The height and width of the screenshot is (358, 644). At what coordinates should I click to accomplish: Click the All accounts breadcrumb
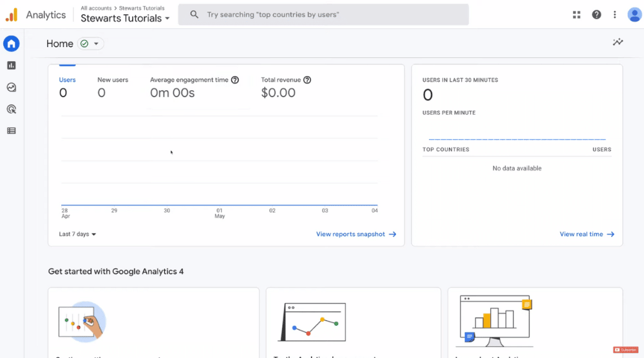(96, 8)
